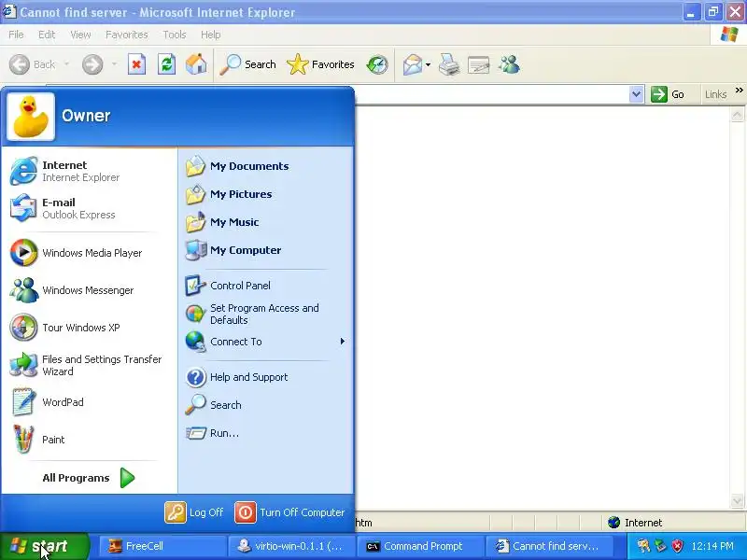This screenshot has width=747, height=560.
Task: Click the Edit page icon in IE toolbar
Action: point(479,64)
